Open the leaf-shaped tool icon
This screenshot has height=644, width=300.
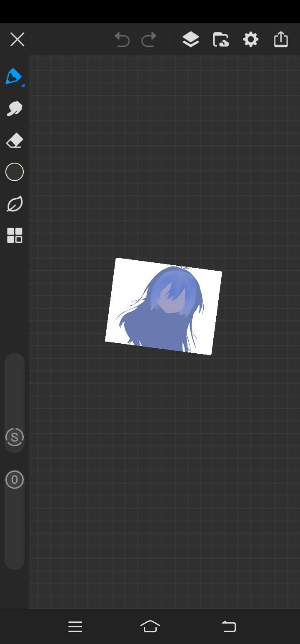[15, 204]
